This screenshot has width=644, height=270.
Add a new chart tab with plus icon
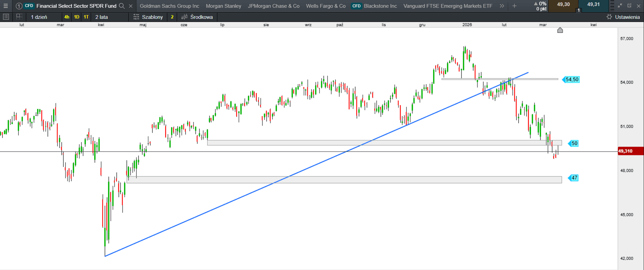tap(514, 6)
